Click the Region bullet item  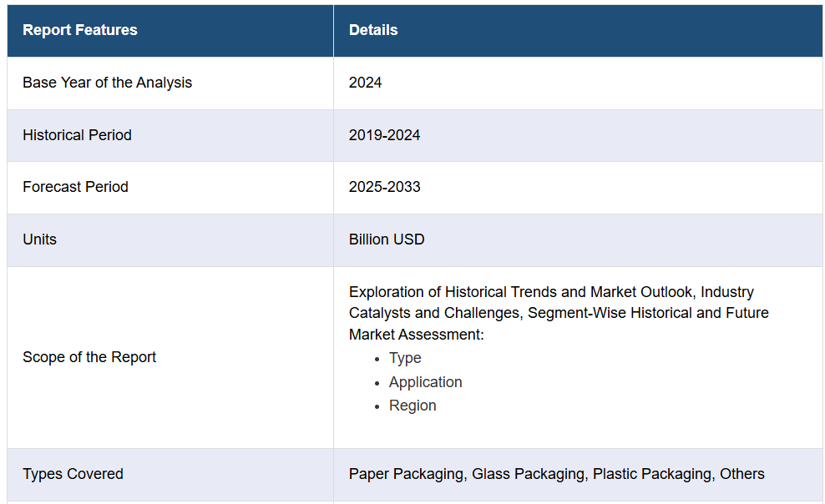tap(412, 406)
